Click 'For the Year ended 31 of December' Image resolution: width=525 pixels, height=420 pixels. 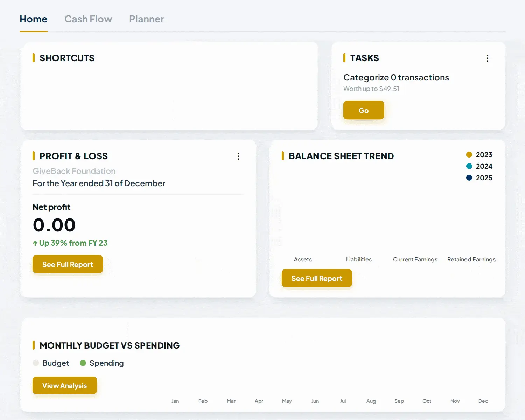pos(99,183)
